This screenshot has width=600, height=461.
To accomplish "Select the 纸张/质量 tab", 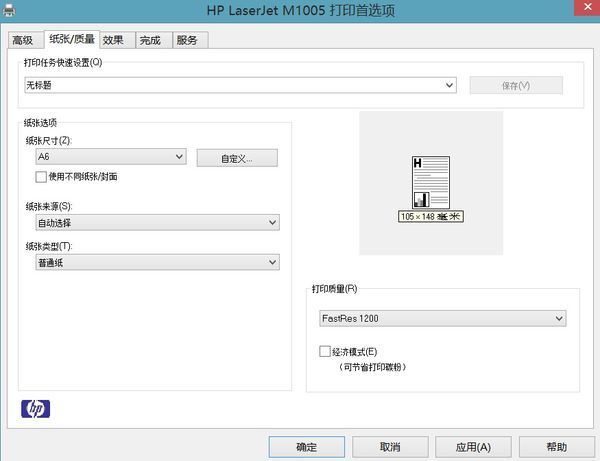I will click(70, 39).
